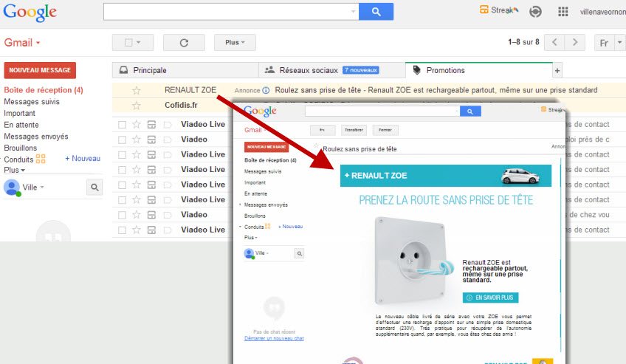Switch to Principale tab

185,70
